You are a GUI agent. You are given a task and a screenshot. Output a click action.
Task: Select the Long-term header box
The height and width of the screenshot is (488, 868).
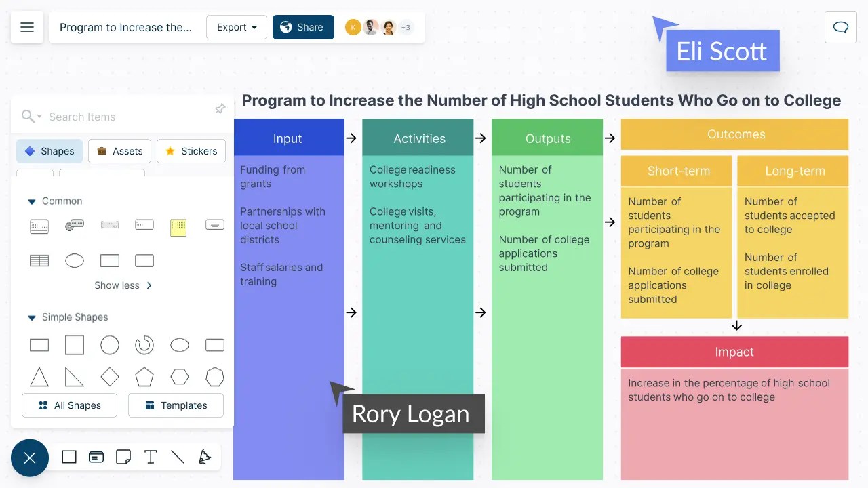[x=793, y=171]
